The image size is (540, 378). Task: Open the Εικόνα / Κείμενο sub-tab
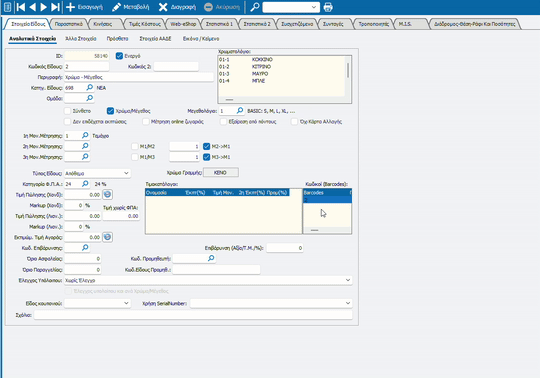(201, 39)
